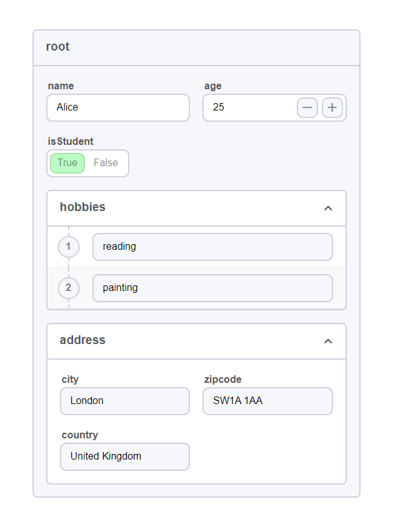Increase age with the plus button
Image resolution: width=393 pixels, height=532 pixels.
(x=332, y=108)
